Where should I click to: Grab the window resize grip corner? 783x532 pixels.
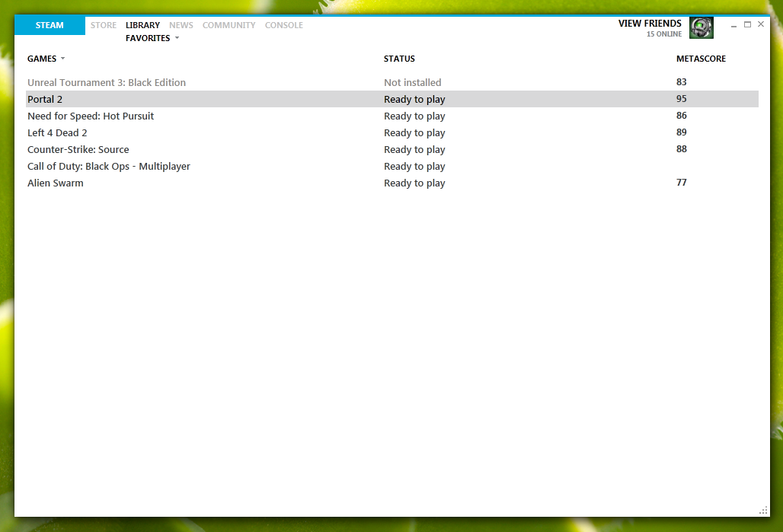click(x=763, y=510)
